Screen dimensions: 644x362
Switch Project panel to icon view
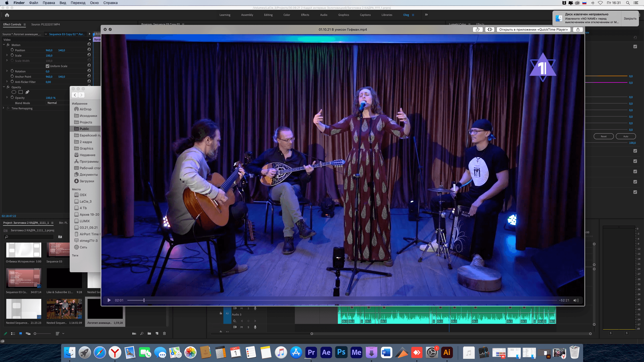(21, 333)
